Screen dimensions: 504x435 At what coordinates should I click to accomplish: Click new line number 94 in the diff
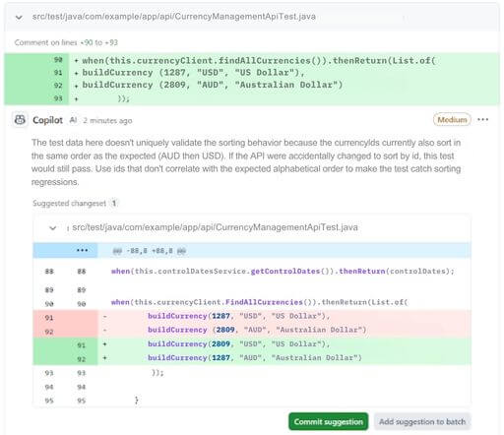click(x=81, y=387)
